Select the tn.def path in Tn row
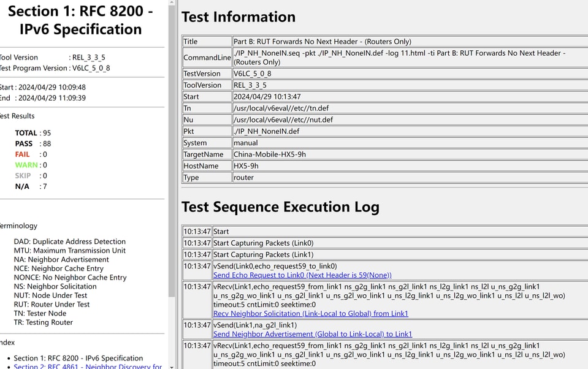This screenshot has width=588, height=369. pos(281,108)
